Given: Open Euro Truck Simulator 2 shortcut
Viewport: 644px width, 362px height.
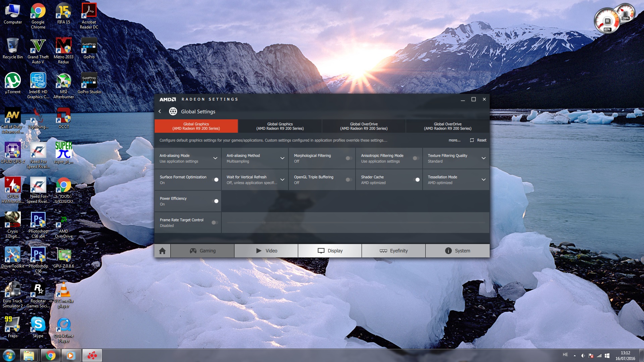Looking at the screenshot, I should [x=13, y=295].
